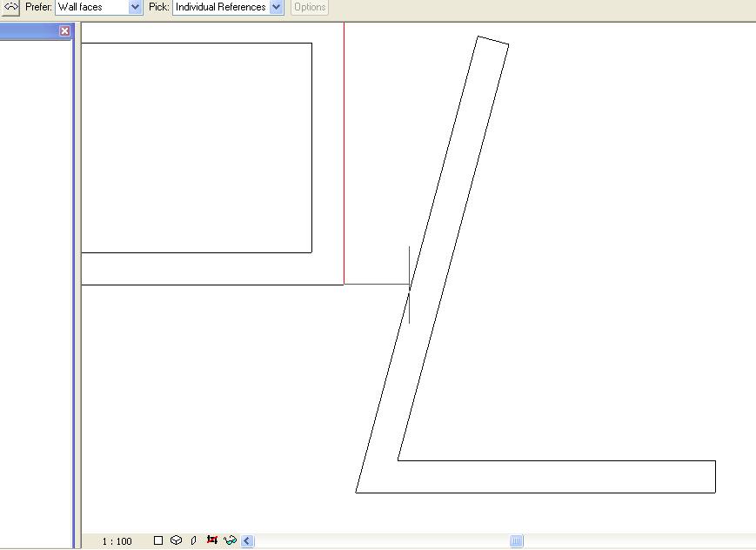Click the 'Prefer:' label text

(38, 7)
